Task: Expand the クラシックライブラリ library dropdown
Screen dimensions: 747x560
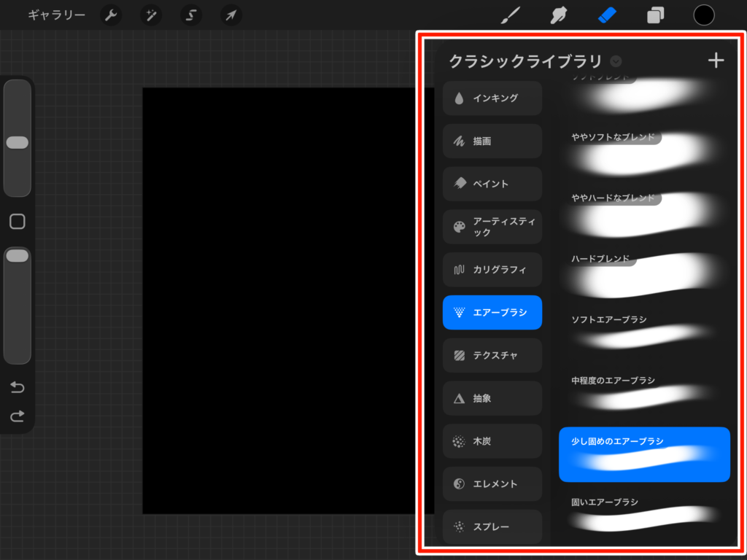Action: [616, 61]
